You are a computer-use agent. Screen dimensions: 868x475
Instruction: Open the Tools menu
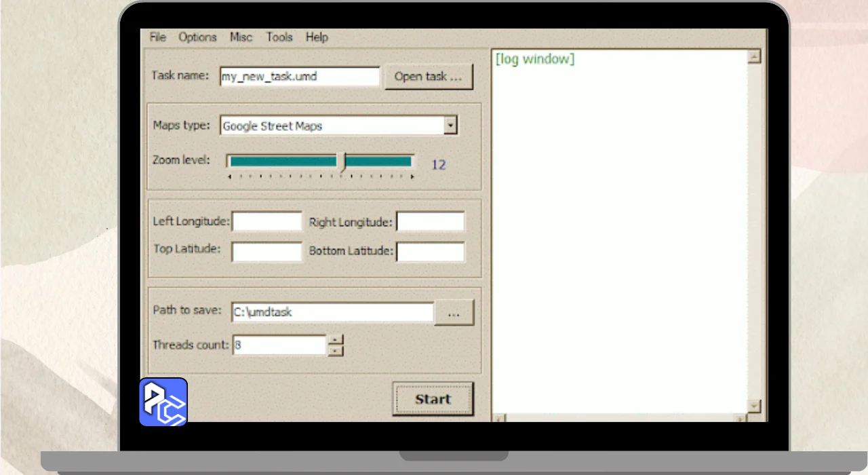[279, 37]
